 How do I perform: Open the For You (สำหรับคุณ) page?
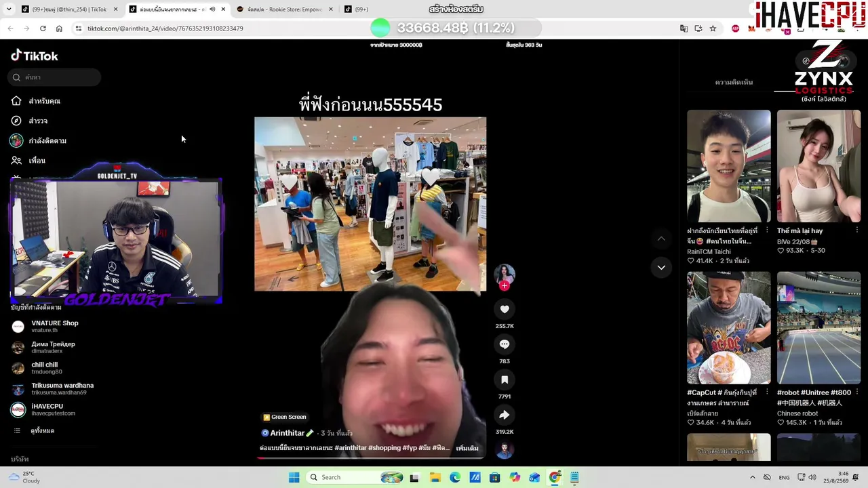coord(36,101)
